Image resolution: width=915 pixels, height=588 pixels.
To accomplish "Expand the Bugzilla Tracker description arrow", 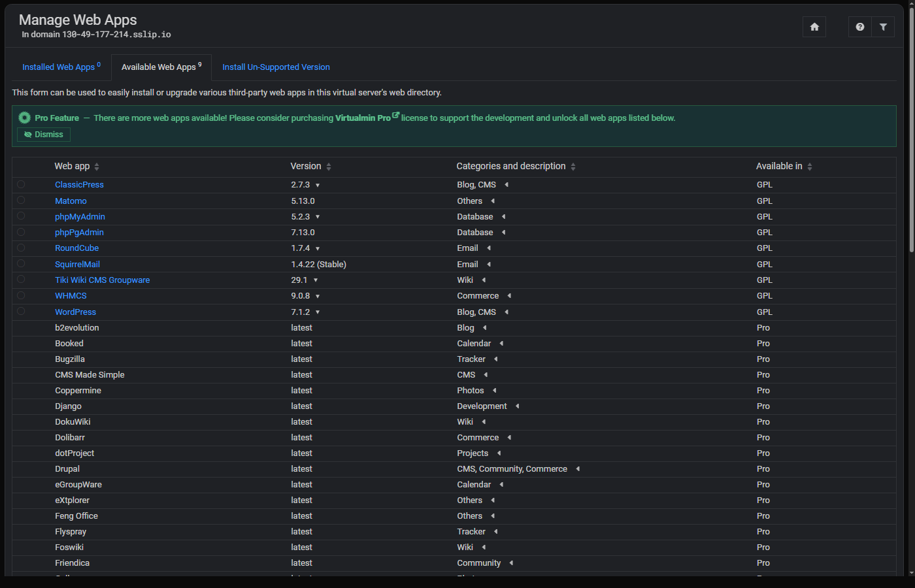I will pos(496,359).
